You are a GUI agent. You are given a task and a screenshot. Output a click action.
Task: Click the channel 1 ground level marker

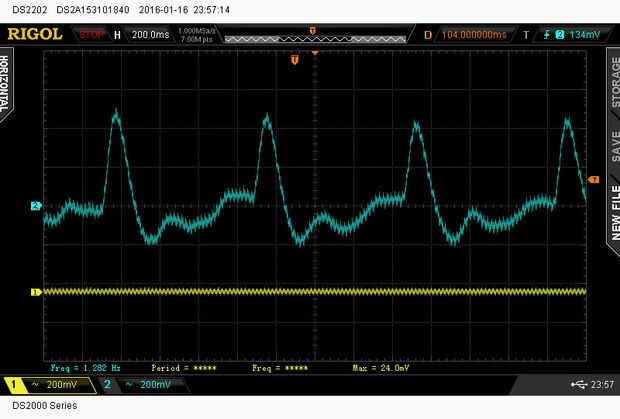tap(36, 292)
